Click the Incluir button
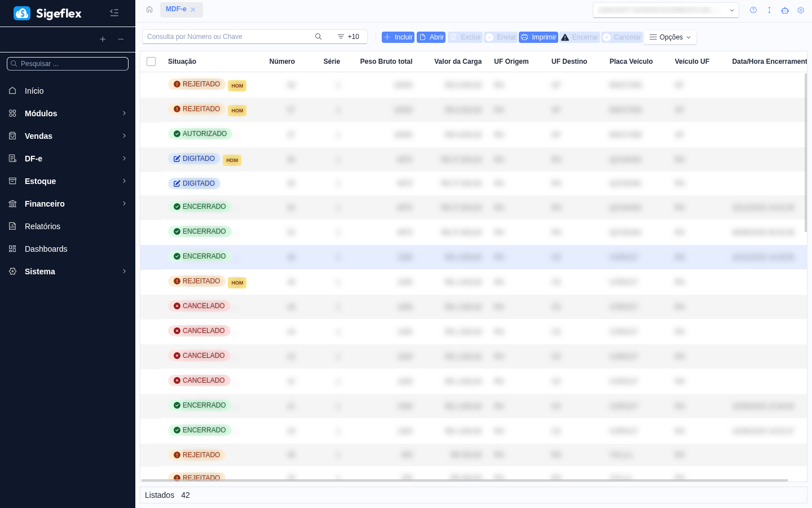This screenshot has width=812, height=508. pos(398,37)
